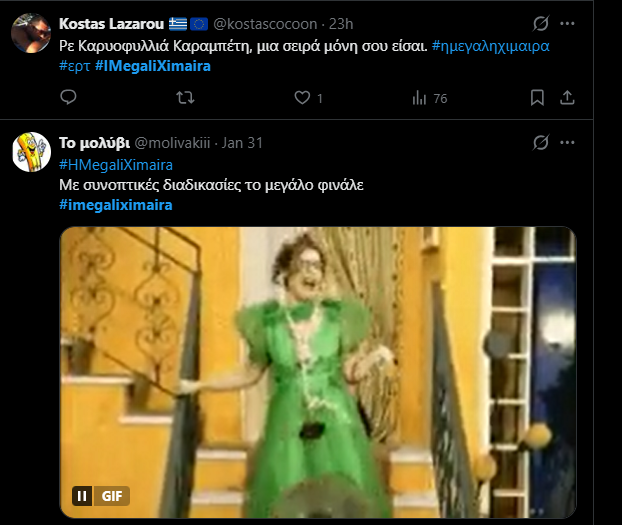Viewport: 622px width, 525px height.
Task: Pause the GIF playback
Action: coord(80,495)
